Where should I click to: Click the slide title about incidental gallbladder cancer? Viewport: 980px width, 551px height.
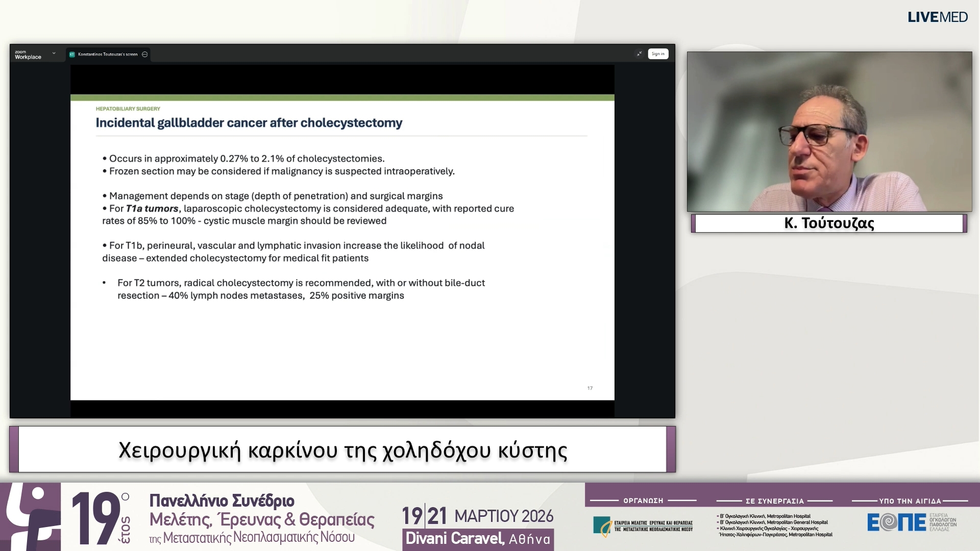coord(249,123)
